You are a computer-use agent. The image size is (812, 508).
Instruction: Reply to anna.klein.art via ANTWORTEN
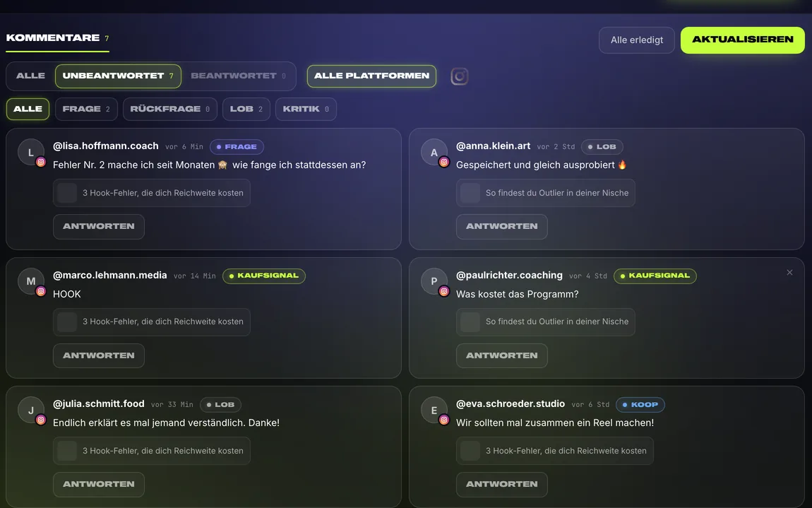(x=502, y=227)
